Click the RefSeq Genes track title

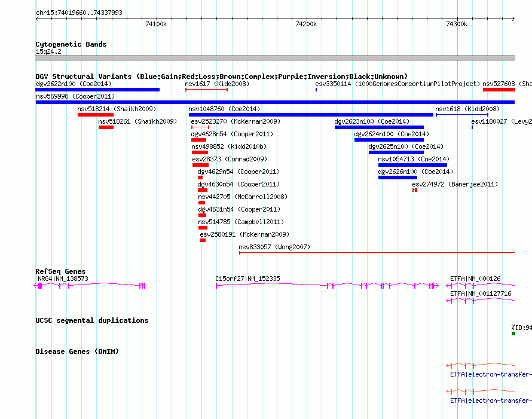(60, 271)
